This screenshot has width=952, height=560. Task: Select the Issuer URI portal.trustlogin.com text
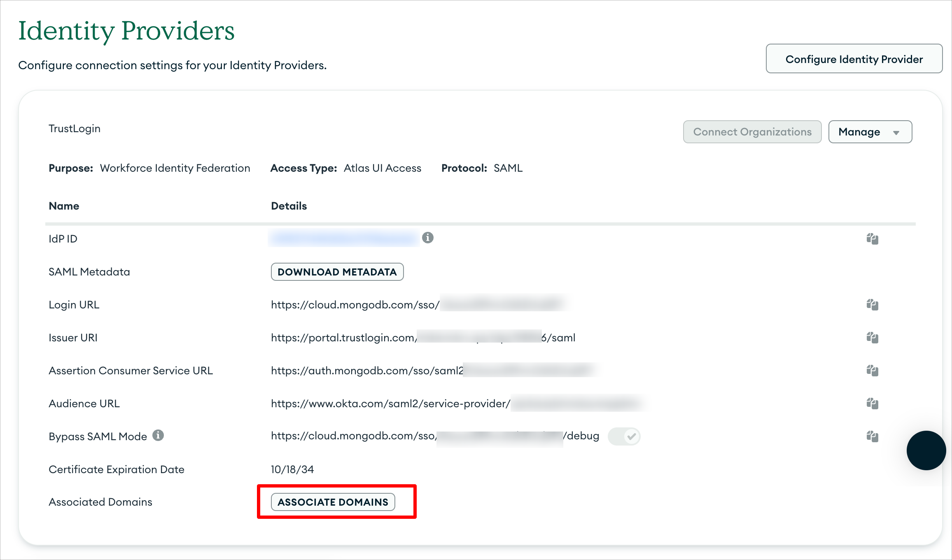tap(423, 338)
